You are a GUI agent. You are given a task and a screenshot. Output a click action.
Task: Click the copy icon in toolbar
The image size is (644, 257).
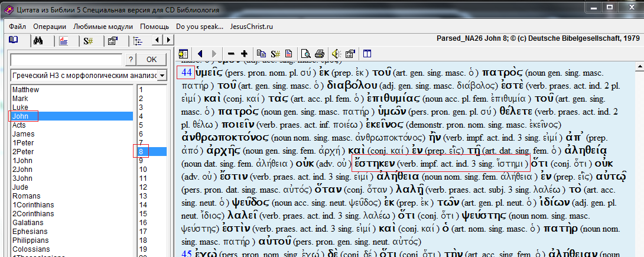[x=261, y=54]
